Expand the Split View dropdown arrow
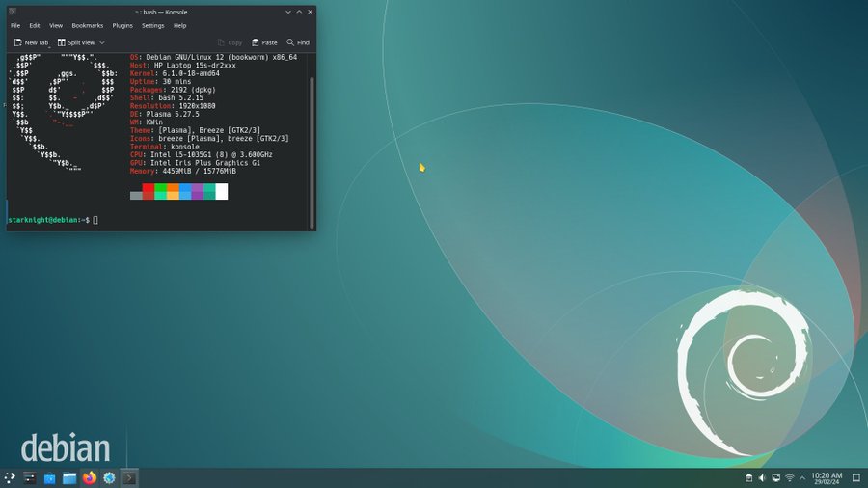The image size is (868, 488). [x=102, y=42]
